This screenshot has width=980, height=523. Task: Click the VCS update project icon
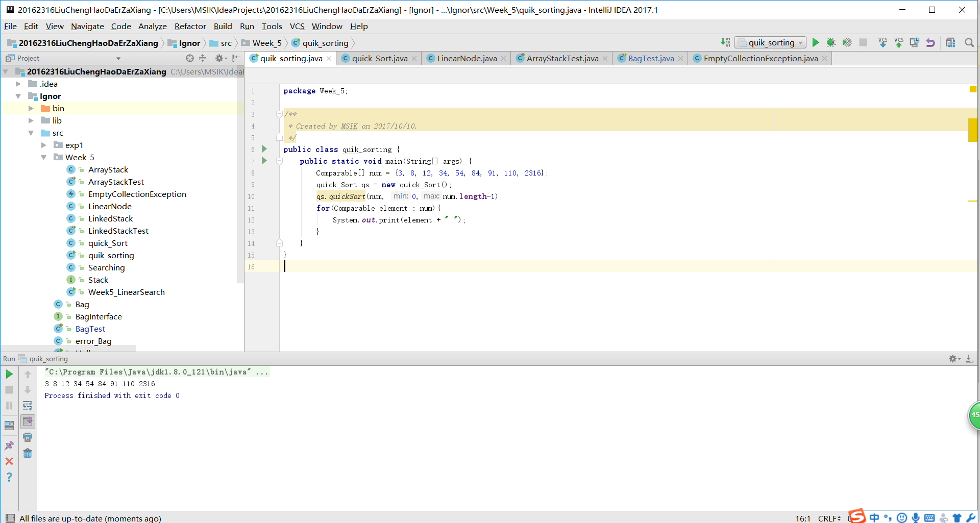pos(883,42)
